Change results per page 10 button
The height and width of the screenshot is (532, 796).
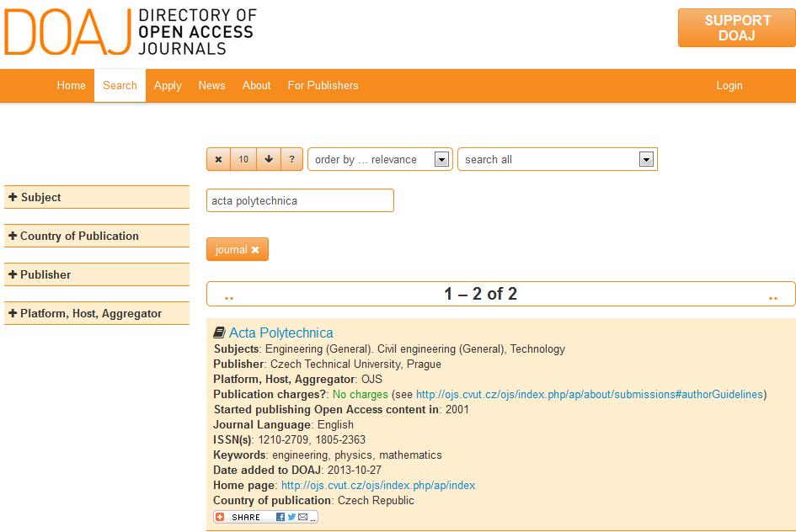click(x=243, y=159)
